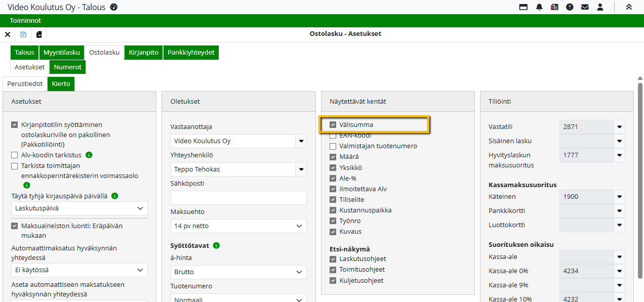Screen dimensions: 644x302
Task: Click the notifications bell icon
Action: pos(539,7)
